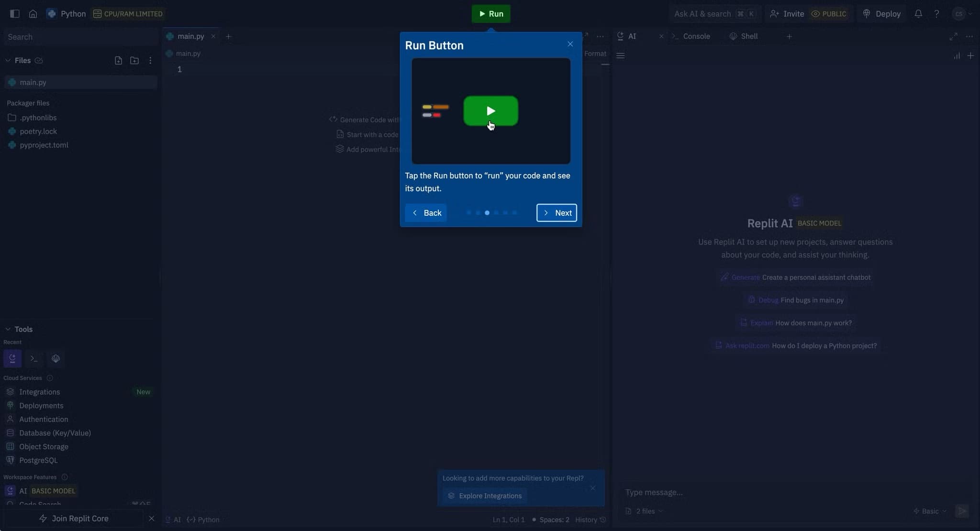Open the Files three-dot menu

coord(150,60)
